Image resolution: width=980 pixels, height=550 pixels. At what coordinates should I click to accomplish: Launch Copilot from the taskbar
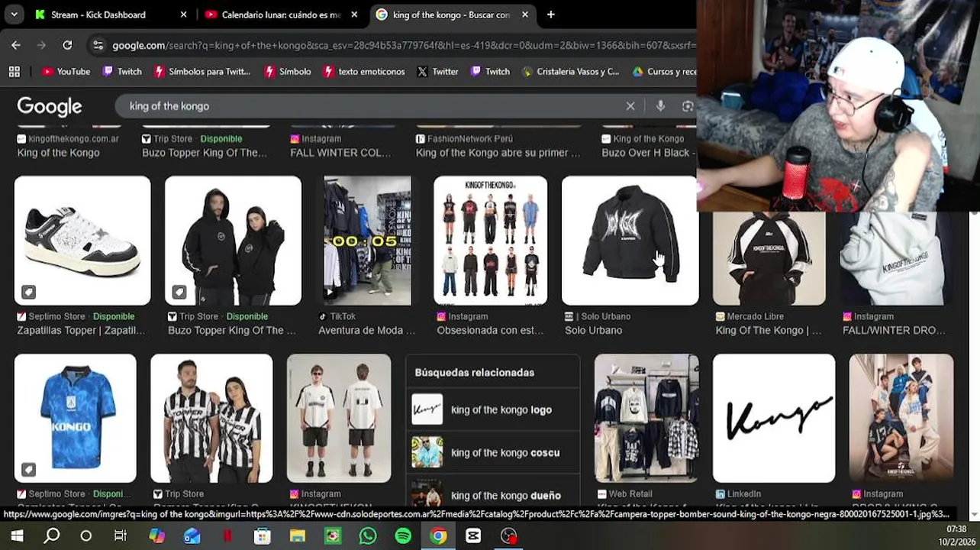tap(156, 536)
